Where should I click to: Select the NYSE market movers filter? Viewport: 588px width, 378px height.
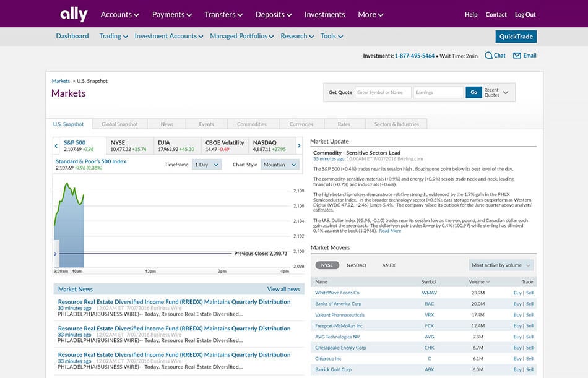pyautogui.click(x=327, y=265)
